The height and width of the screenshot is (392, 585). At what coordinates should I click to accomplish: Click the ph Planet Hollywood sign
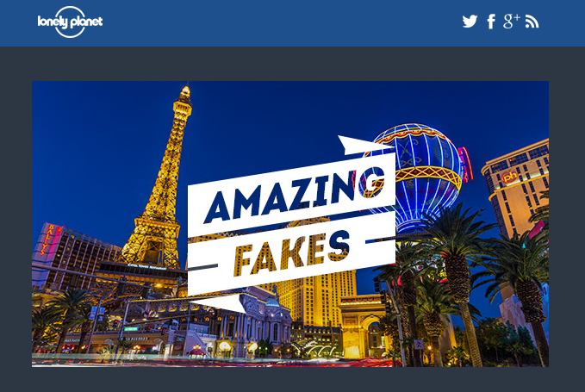[509, 177]
